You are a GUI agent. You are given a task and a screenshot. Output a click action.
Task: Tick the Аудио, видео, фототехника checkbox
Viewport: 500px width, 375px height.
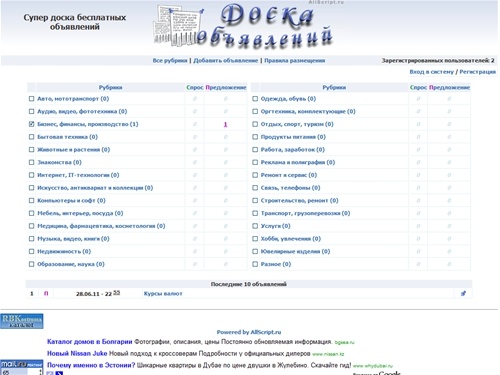click(x=31, y=111)
